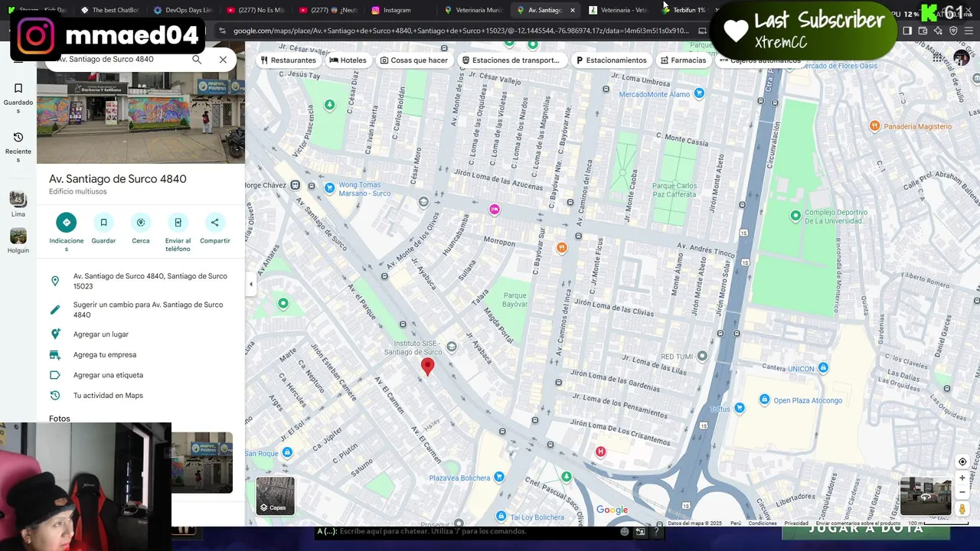Open the Holguín recent place thumbnail
This screenshot has height=551, width=980.
coord(18,236)
